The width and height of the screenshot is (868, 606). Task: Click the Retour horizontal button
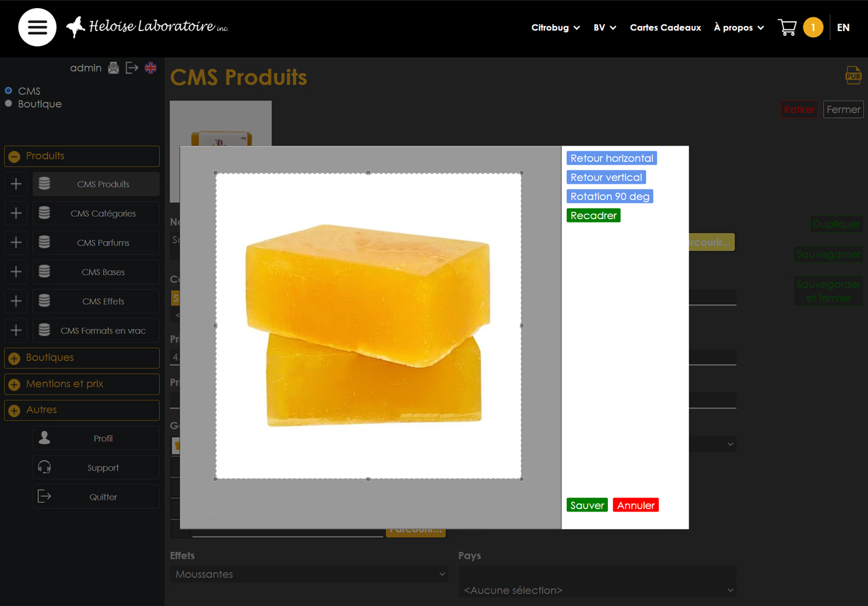[x=612, y=158]
